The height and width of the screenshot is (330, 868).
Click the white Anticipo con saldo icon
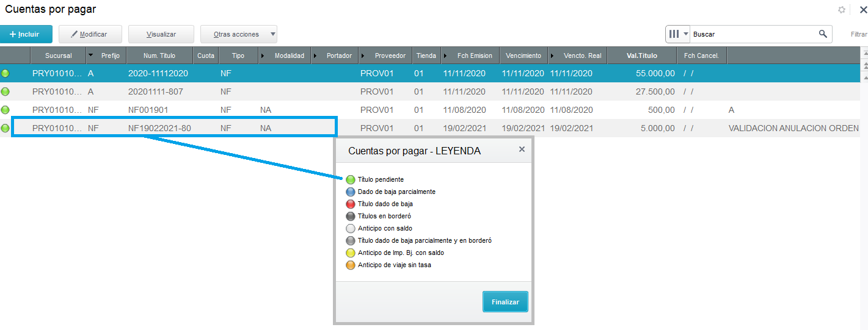pyautogui.click(x=350, y=228)
